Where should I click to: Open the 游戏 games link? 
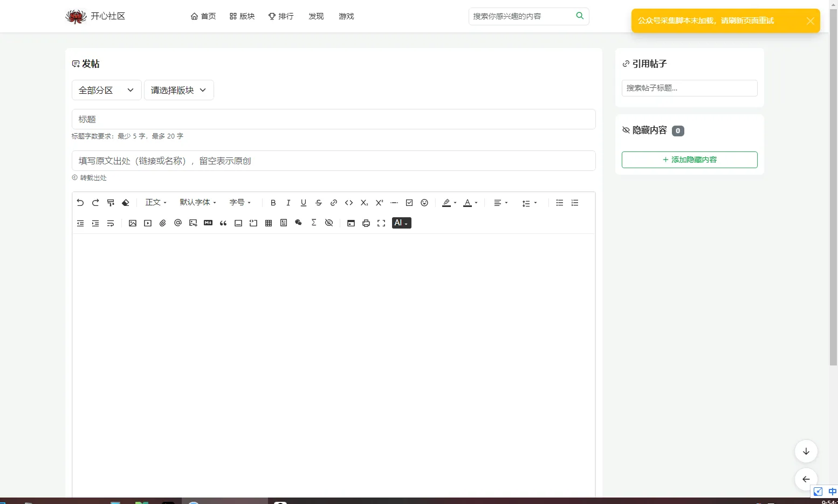(346, 16)
